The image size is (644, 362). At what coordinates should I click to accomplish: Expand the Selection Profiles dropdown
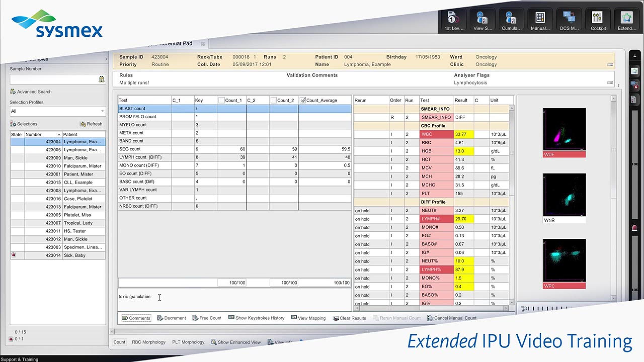[x=102, y=111]
